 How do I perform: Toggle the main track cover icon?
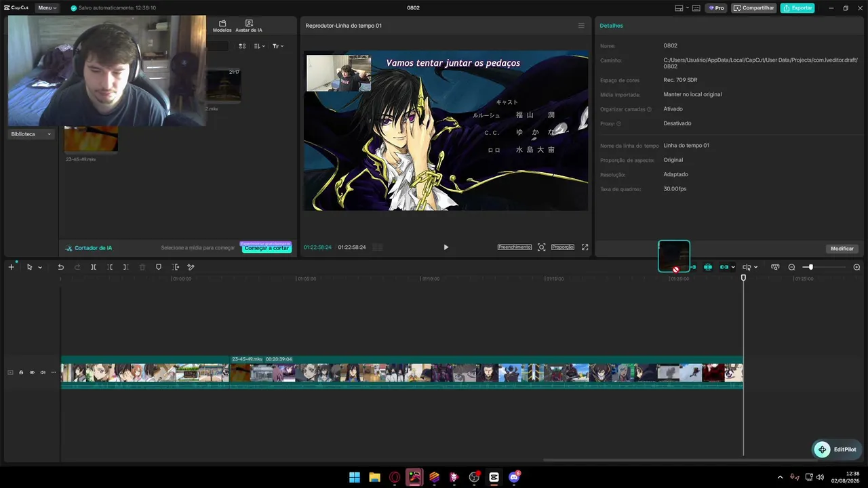[x=10, y=372]
